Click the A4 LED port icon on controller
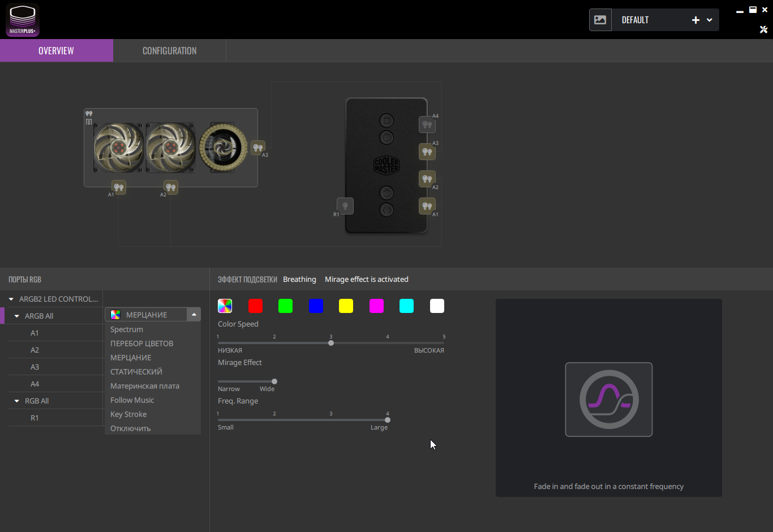773x532 pixels. pos(427,125)
